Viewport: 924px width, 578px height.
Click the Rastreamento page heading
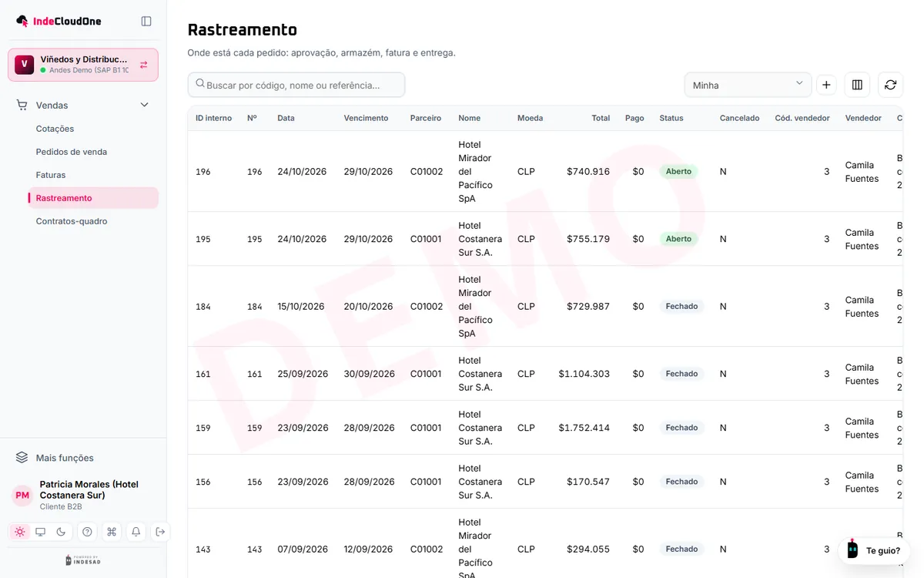243,29
